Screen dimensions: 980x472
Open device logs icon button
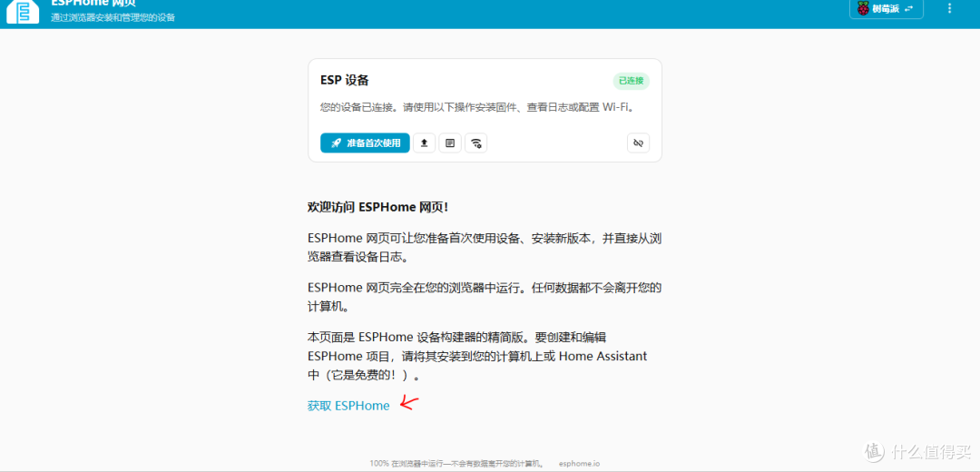(450, 143)
